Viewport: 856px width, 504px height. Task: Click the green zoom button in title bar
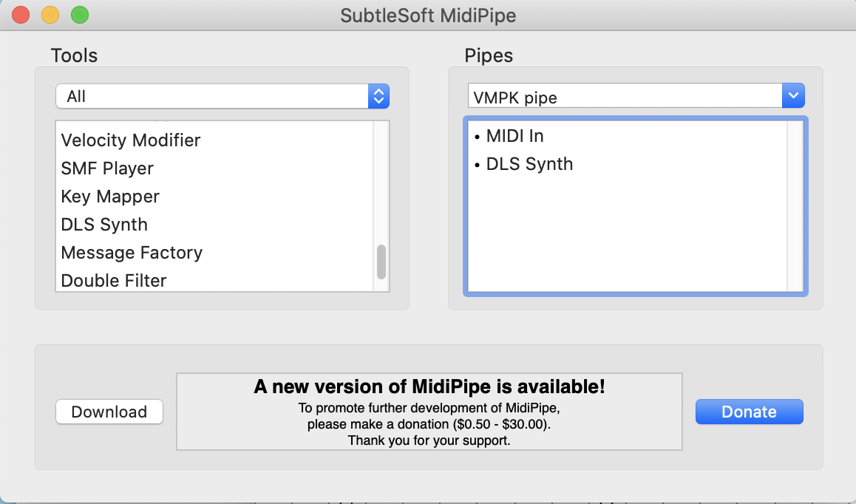(x=80, y=14)
